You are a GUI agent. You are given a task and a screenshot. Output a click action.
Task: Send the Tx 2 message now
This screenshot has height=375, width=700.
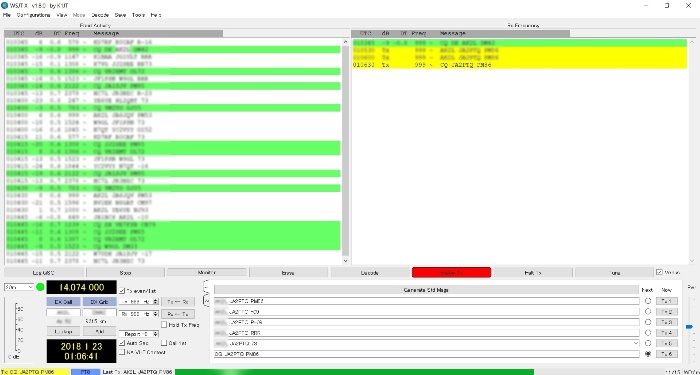point(667,312)
